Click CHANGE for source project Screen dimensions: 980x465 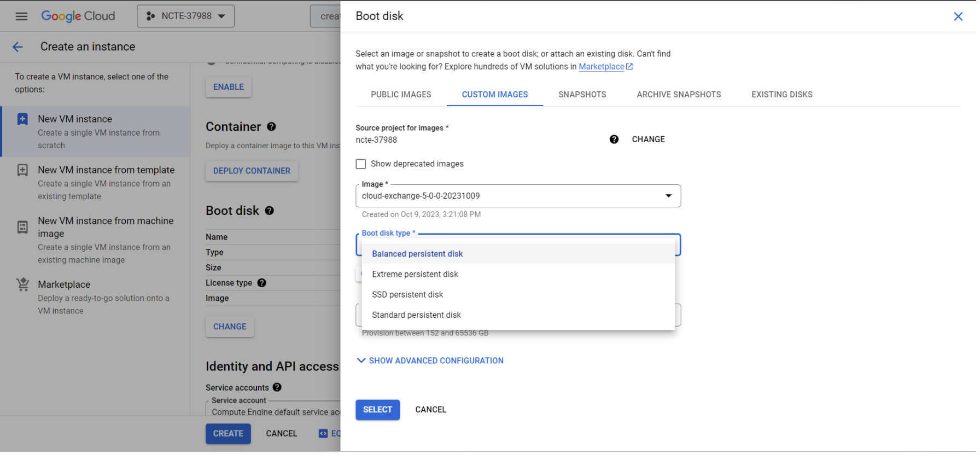click(648, 139)
